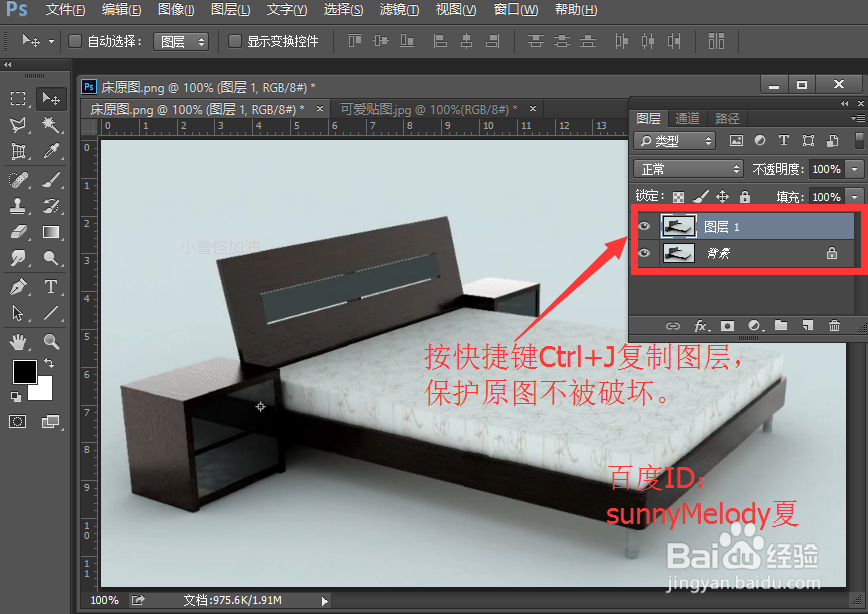Viewport: 868px width, 614px height.
Task: Open the background color swatch
Action: coord(45,392)
